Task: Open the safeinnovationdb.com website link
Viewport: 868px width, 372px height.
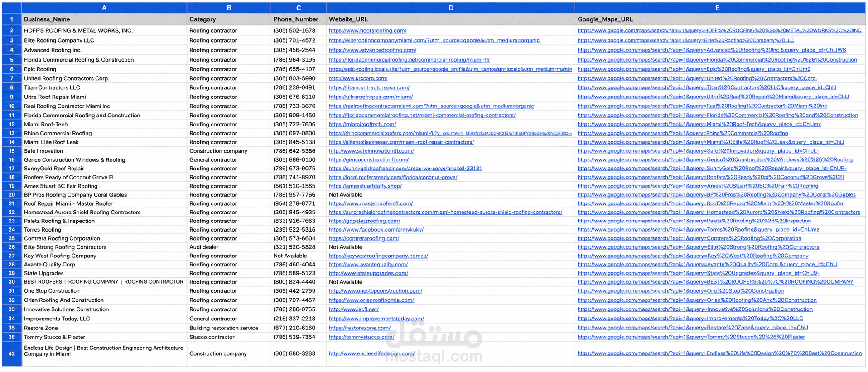Action: click(x=371, y=151)
